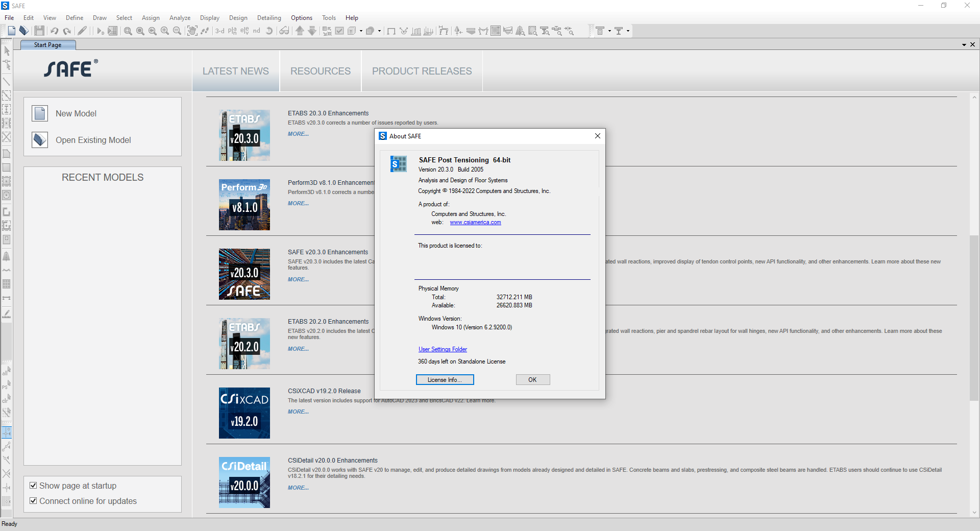980x531 pixels.
Task: Expand the Start Page tab list dropdown arrow
Action: point(964,45)
